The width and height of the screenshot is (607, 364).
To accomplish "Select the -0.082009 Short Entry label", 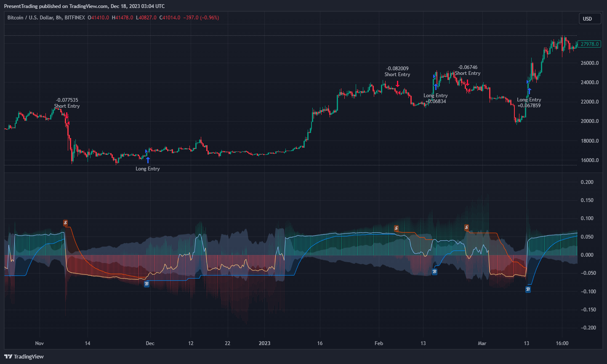I will 397,72.
